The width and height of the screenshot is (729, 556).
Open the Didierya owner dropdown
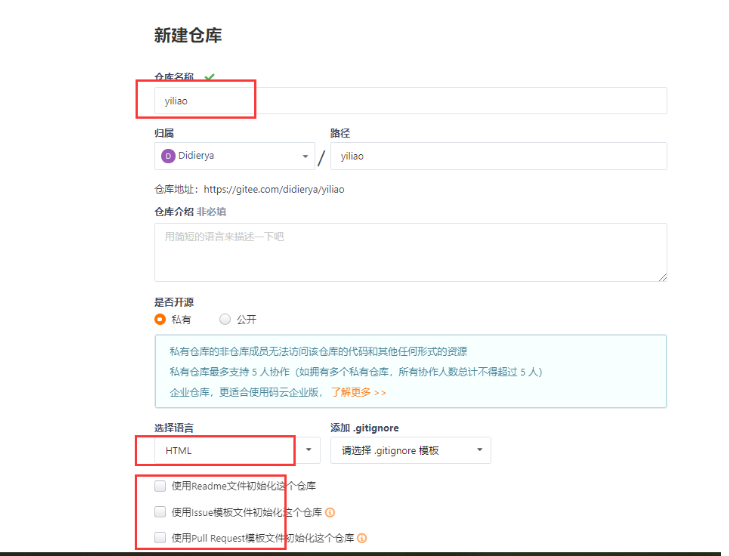click(235, 156)
